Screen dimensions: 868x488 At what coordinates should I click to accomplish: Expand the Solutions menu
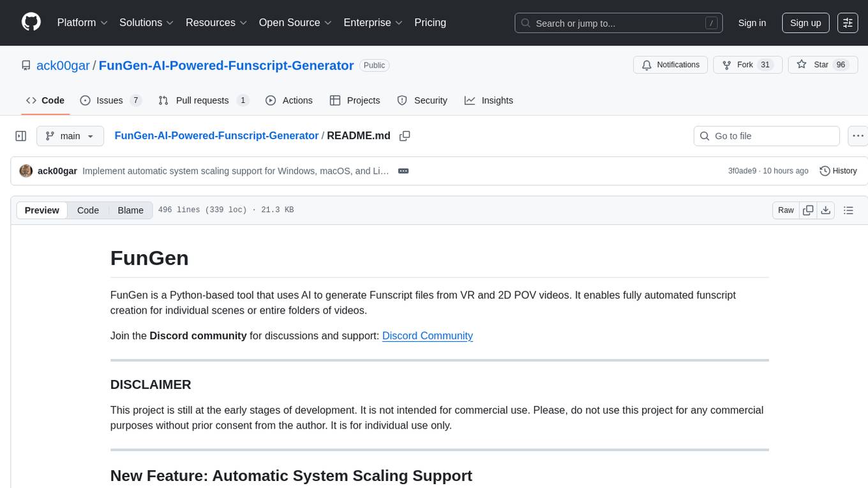[147, 22]
